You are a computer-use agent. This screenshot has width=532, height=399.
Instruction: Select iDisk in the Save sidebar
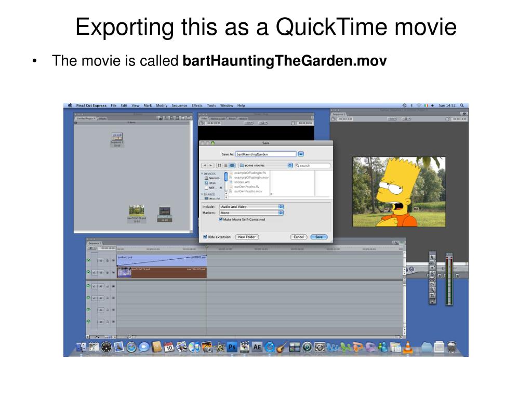click(210, 183)
